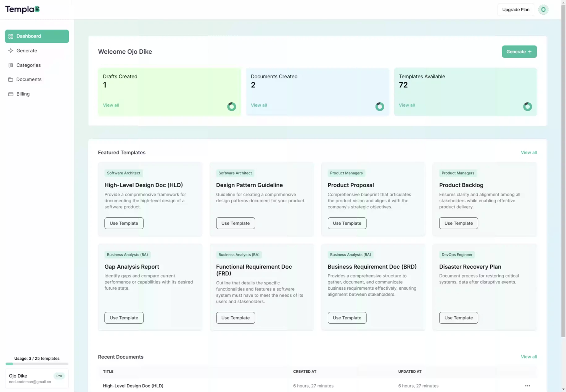This screenshot has height=392, width=566.
Task: Open Documents in sidebar
Action: point(37,80)
